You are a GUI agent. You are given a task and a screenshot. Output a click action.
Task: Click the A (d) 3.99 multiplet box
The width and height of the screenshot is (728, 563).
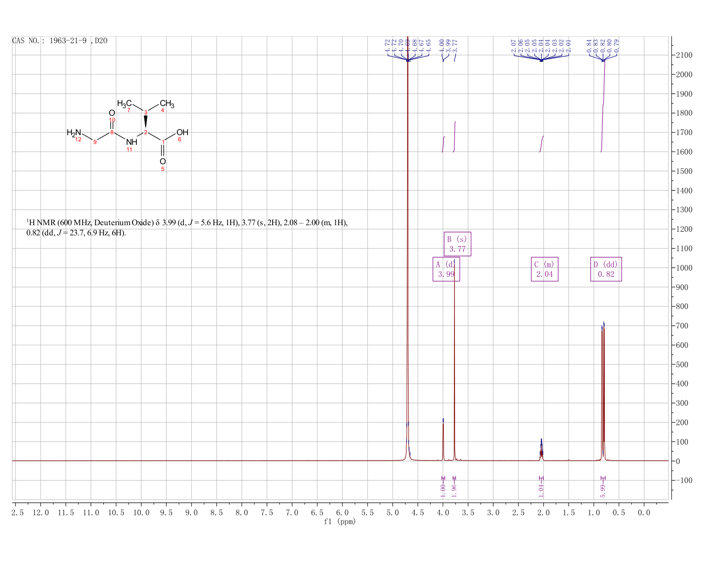click(446, 269)
